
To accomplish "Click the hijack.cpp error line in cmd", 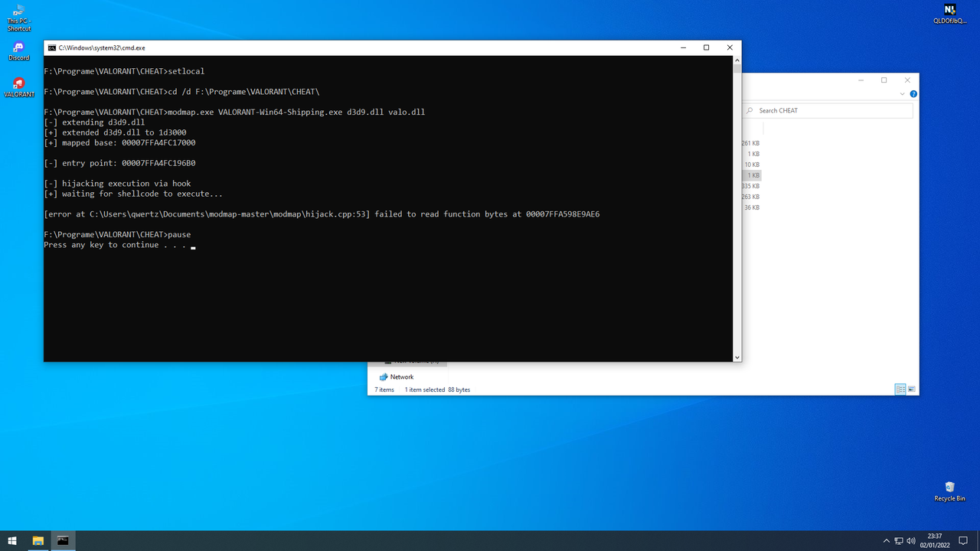I will pos(322,214).
